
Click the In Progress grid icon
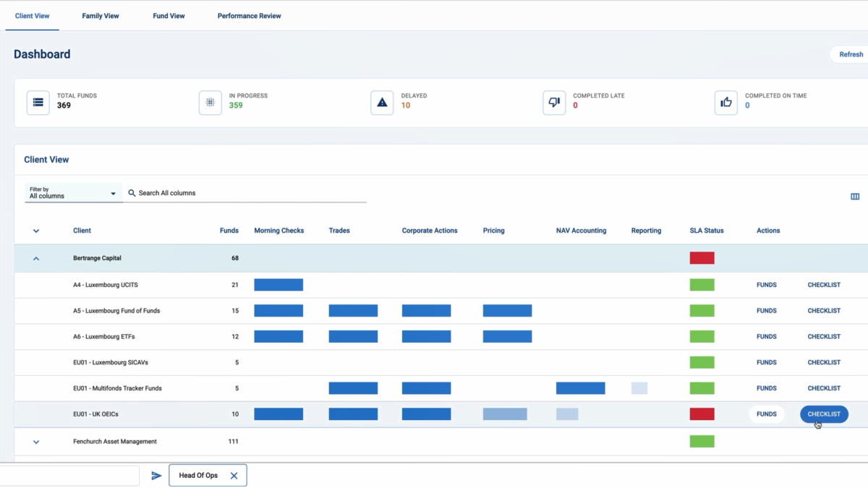pyautogui.click(x=210, y=102)
